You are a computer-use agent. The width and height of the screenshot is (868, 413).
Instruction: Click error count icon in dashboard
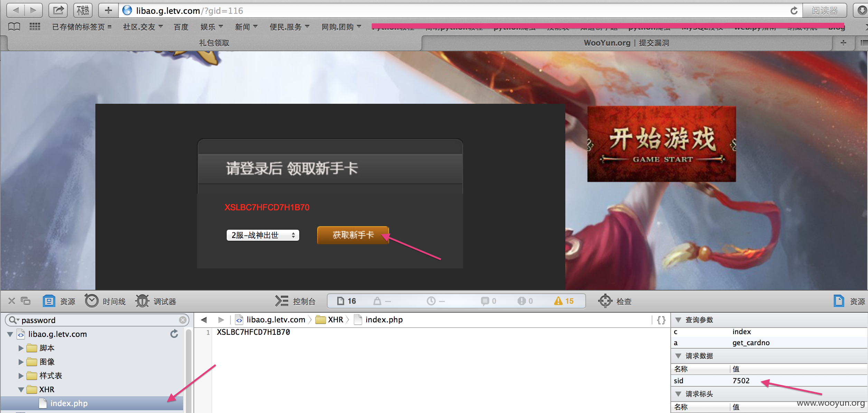525,301
